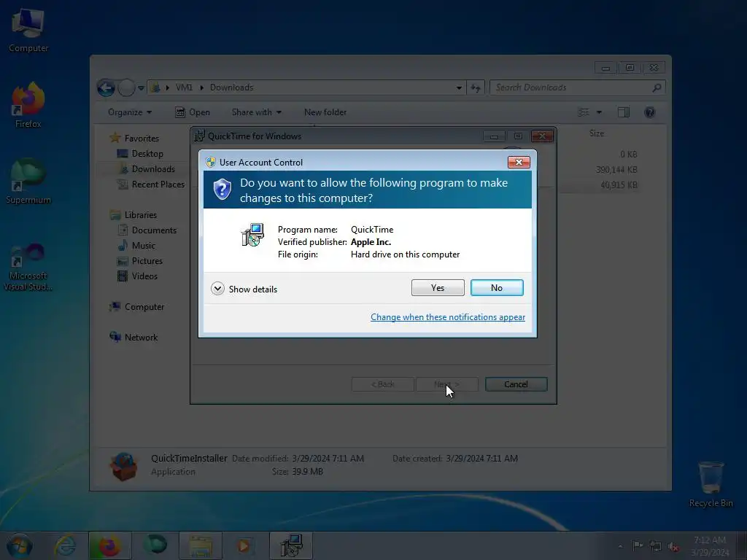Open Windows Explorer taskbar icon
Image resolution: width=747 pixels, height=560 pixels.
201,545
